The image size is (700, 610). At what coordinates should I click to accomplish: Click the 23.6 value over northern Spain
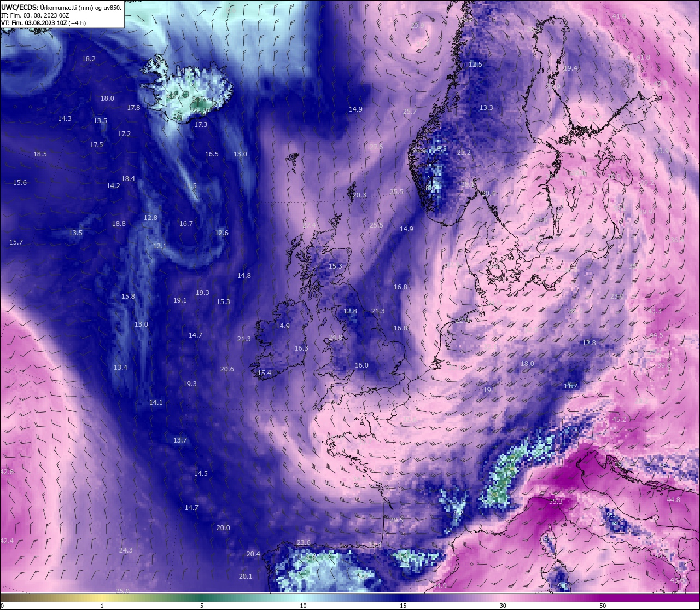tap(304, 542)
